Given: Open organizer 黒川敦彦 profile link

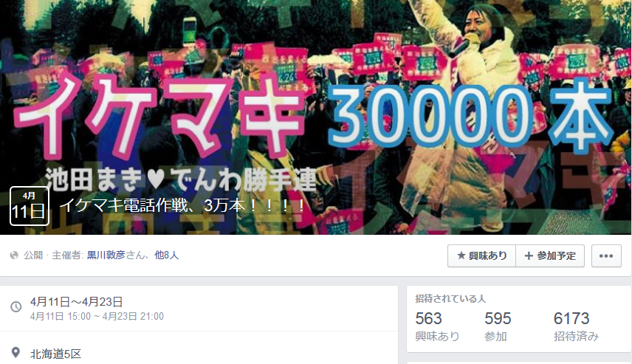Looking at the screenshot, I should click(x=106, y=255).
